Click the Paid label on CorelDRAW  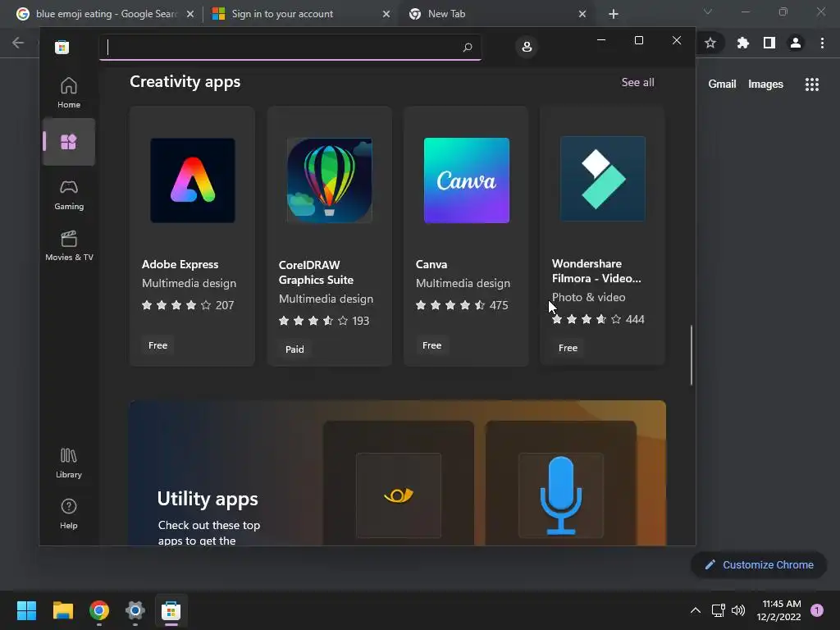coord(294,349)
